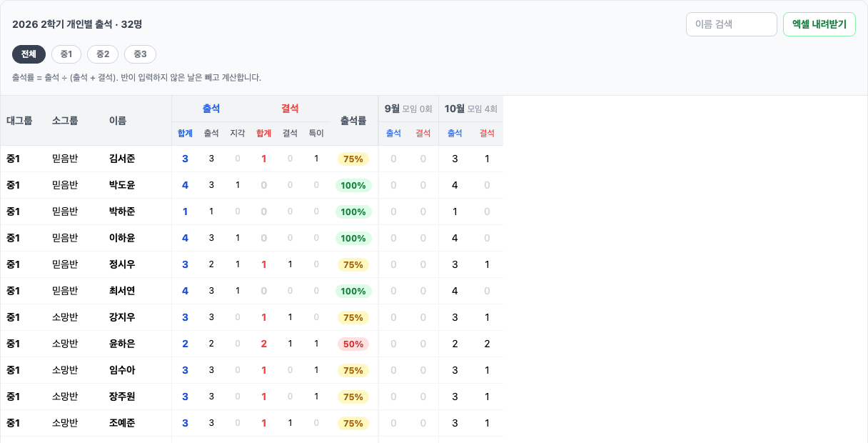
Task: Click the 이름 column header
Action: (118, 121)
